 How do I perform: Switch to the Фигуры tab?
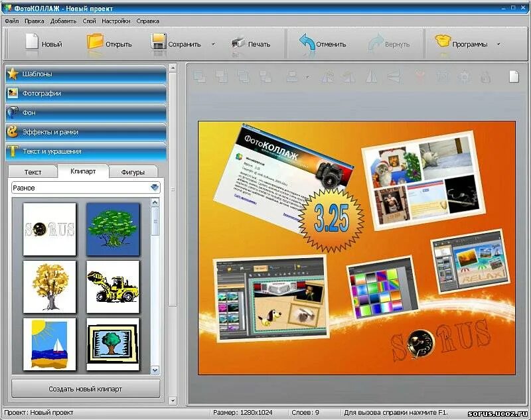tap(133, 172)
